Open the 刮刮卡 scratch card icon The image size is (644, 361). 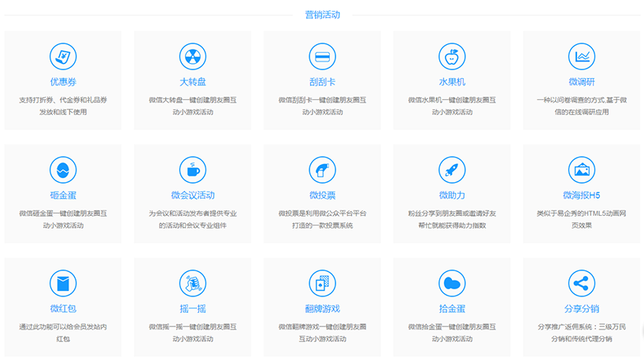point(322,57)
